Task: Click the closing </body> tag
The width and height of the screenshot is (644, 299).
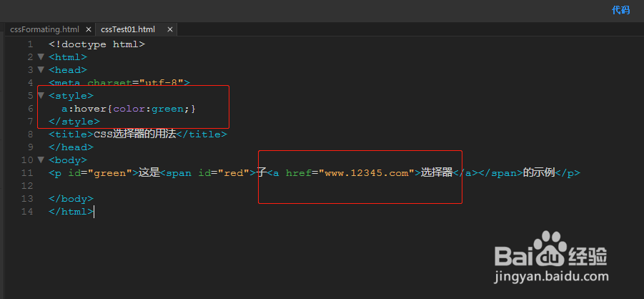Action: (x=71, y=199)
